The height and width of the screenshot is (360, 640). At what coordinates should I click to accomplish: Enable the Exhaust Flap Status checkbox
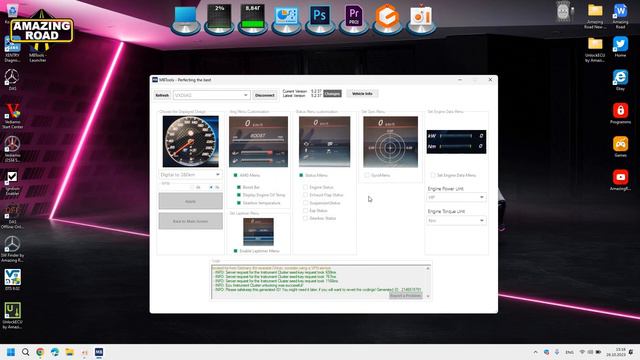305,195
